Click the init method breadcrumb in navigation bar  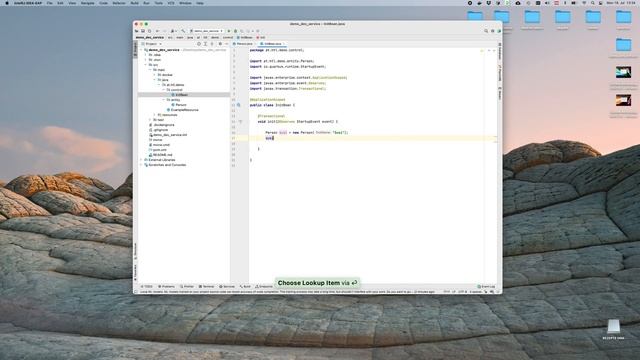click(261, 37)
